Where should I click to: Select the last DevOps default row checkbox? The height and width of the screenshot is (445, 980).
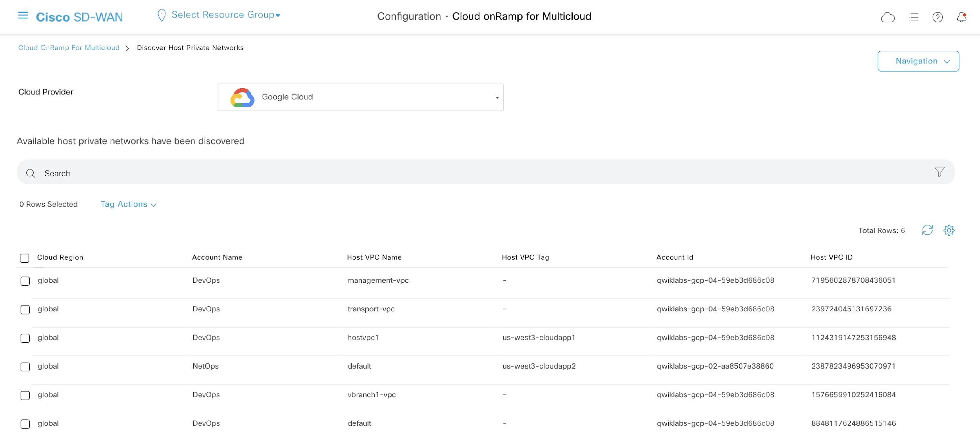click(x=25, y=424)
